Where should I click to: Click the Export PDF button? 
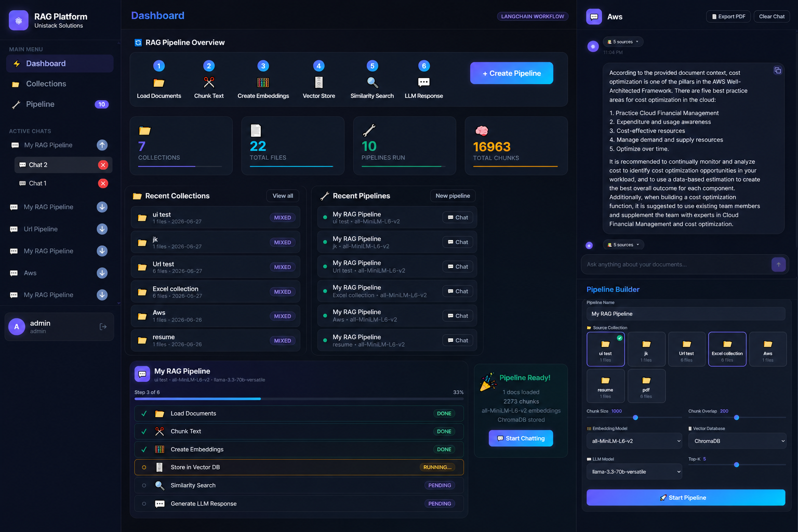click(728, 17)
